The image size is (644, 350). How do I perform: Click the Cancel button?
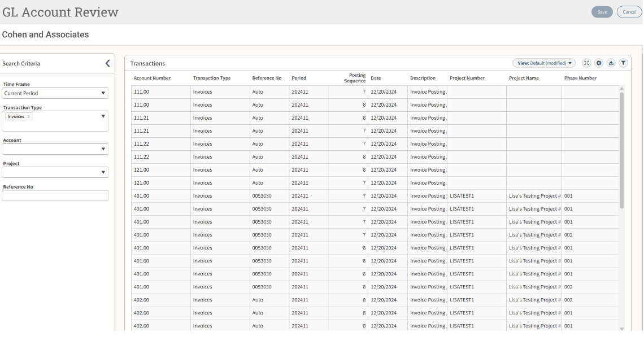click(629, 12)
